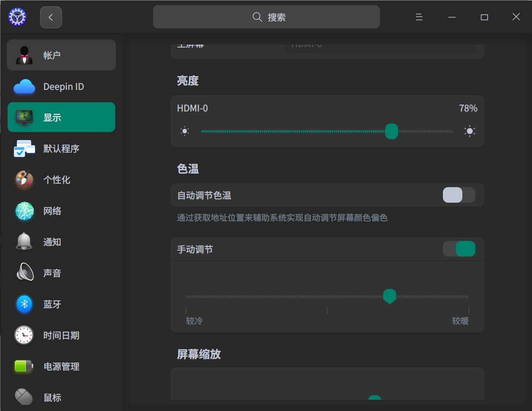The width and height of the screenshot is (532, 411).
Task: Open 鼠标 settings section
Action: [61, 397]
